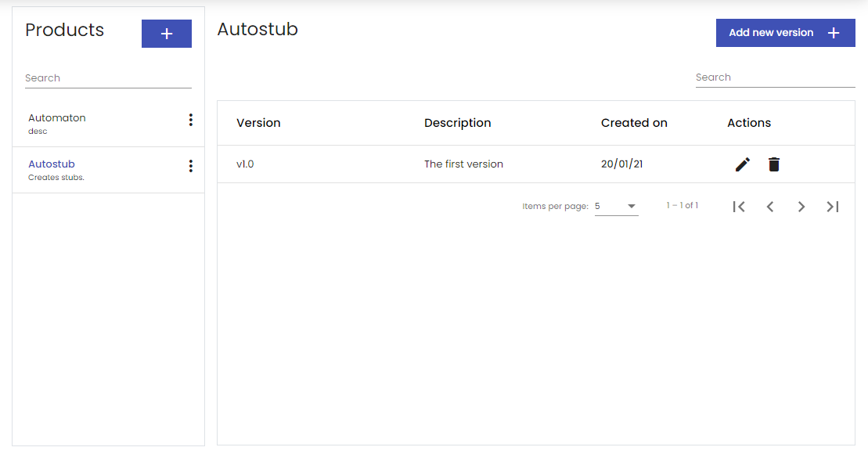868x458 pixels.
Task: Click Add new version button
Action: 785,33
